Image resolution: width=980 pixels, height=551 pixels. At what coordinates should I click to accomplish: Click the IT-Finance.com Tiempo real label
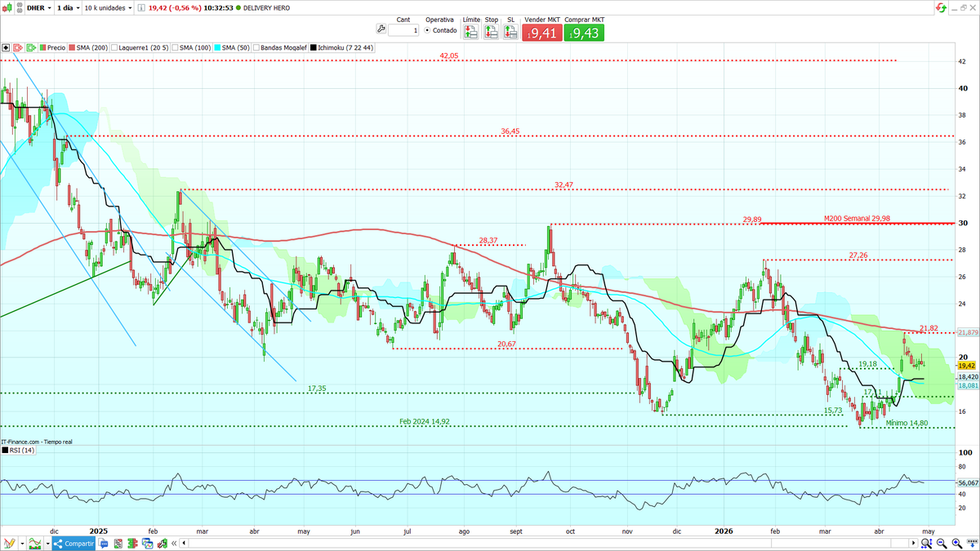(35, 441)
